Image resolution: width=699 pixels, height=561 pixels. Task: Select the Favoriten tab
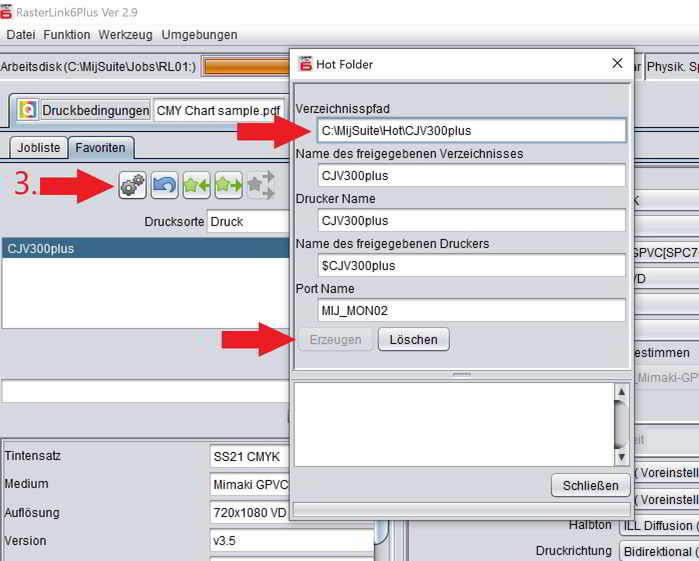click(101, 148)
